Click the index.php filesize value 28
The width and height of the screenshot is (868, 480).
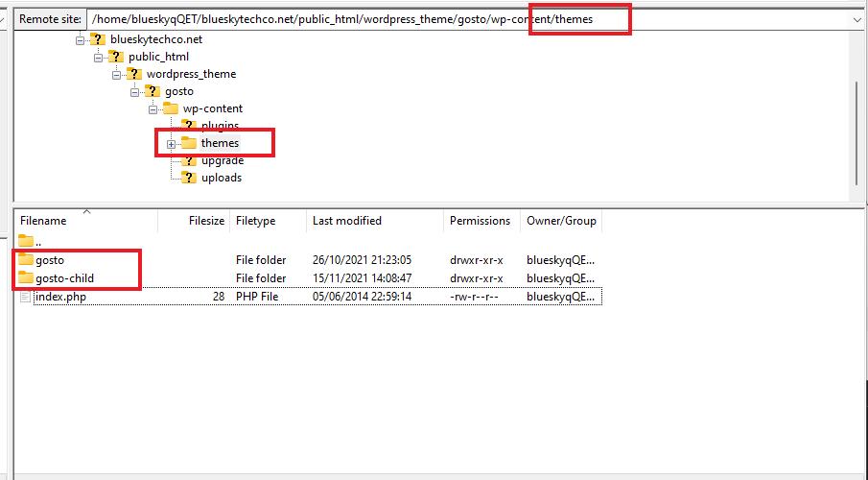click(x=219, y=297)
